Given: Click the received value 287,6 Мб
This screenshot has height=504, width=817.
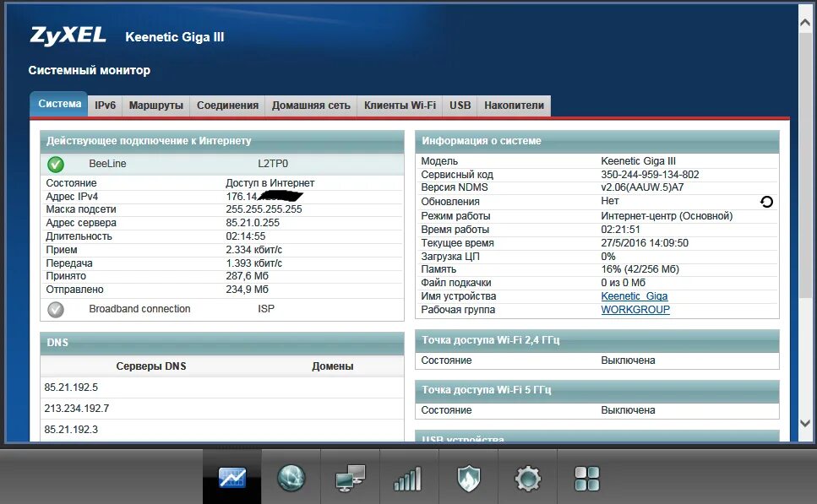Looking at the screenshot, I should pos(247,276).
